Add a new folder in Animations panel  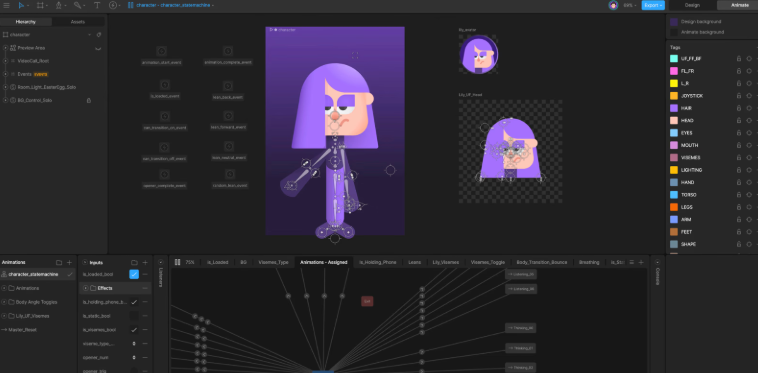click(59, 262)
